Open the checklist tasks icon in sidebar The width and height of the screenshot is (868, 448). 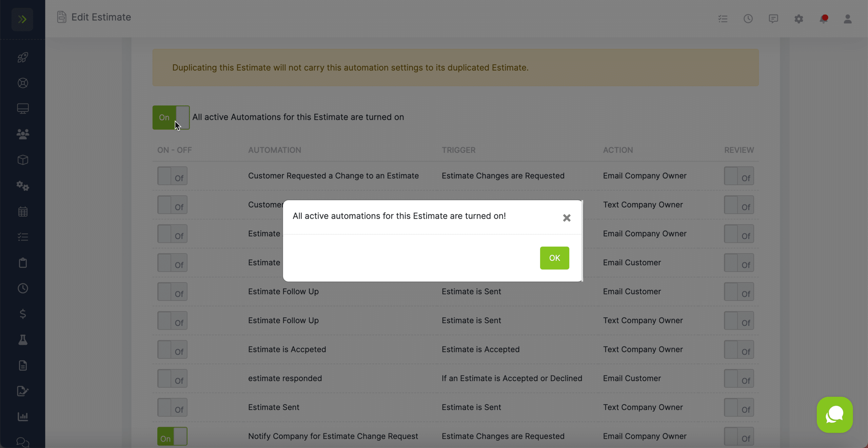(23, 237)
